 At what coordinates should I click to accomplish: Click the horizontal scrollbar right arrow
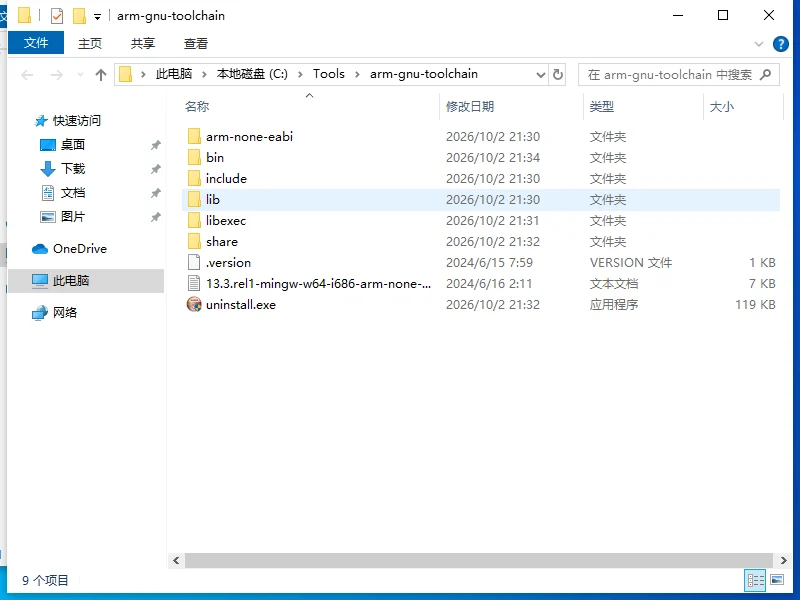point(783,560)
